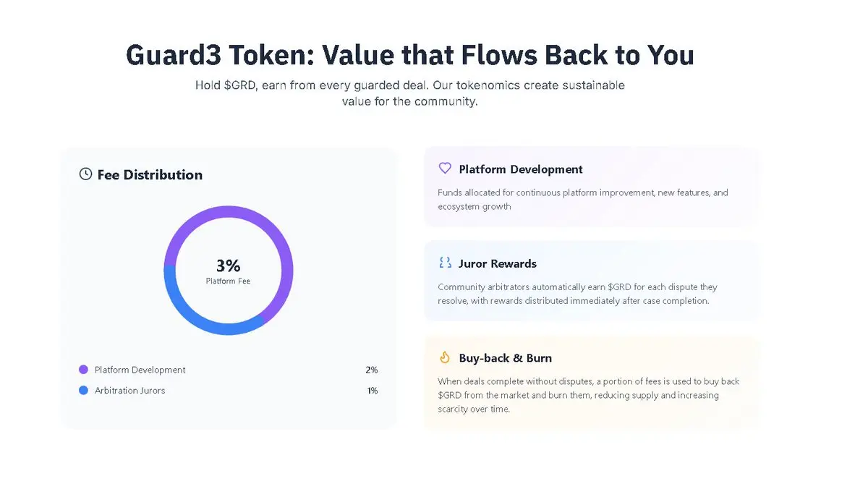Select the Platform Development card heading

[520, 169]
